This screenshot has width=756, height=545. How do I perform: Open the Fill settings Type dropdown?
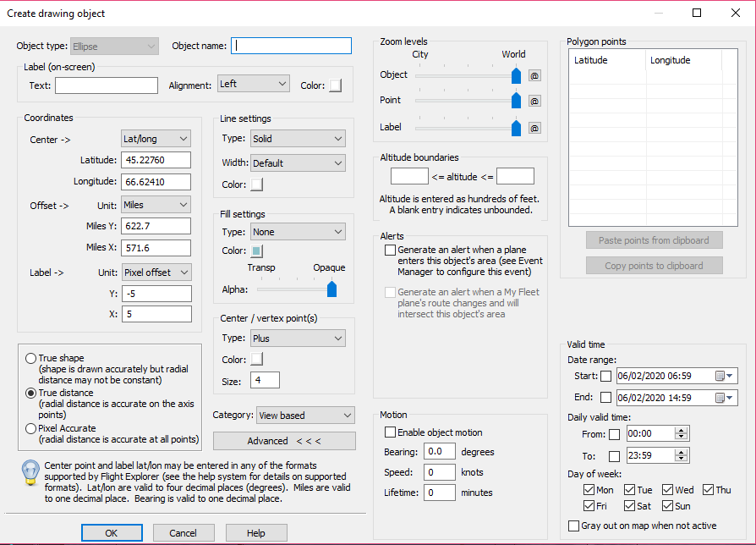click(298, 232)
